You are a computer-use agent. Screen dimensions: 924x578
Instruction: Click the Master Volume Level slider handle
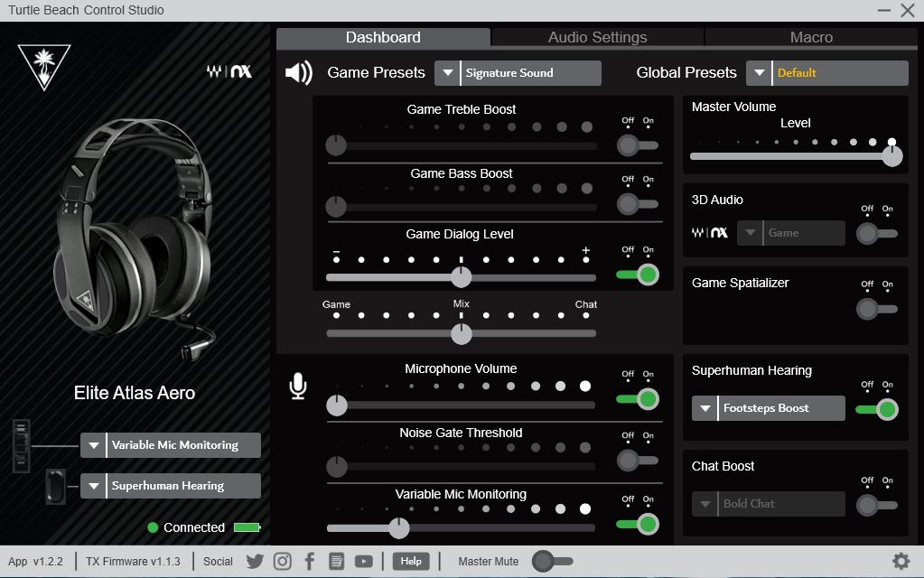tap(891, 156)
